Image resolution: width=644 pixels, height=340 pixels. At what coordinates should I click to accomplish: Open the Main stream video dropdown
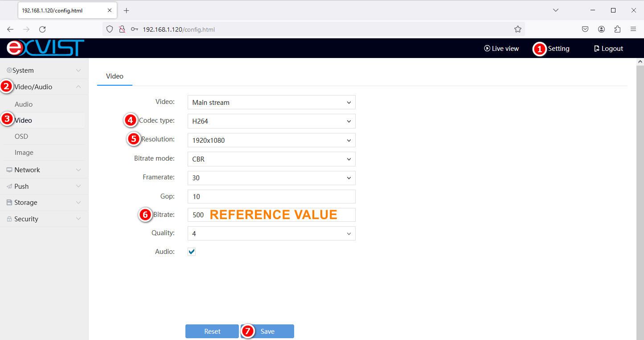click(271, 102)
